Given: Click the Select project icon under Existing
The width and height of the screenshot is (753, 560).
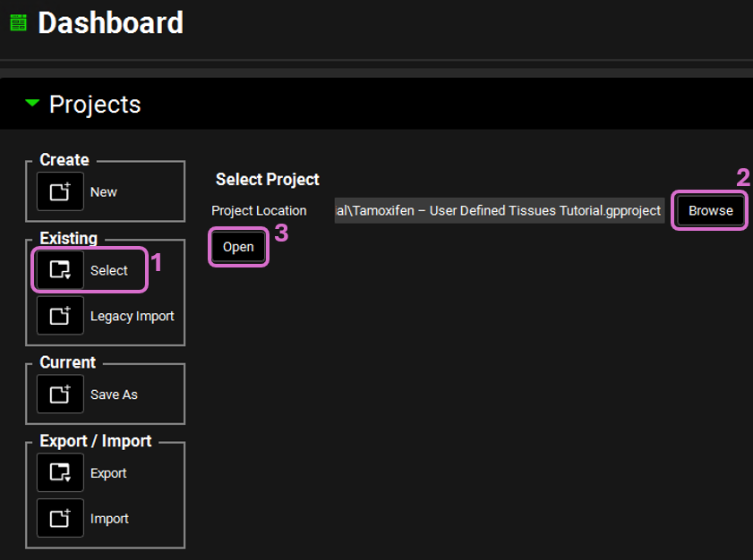Looking at the screenshot, I should 60,270.
